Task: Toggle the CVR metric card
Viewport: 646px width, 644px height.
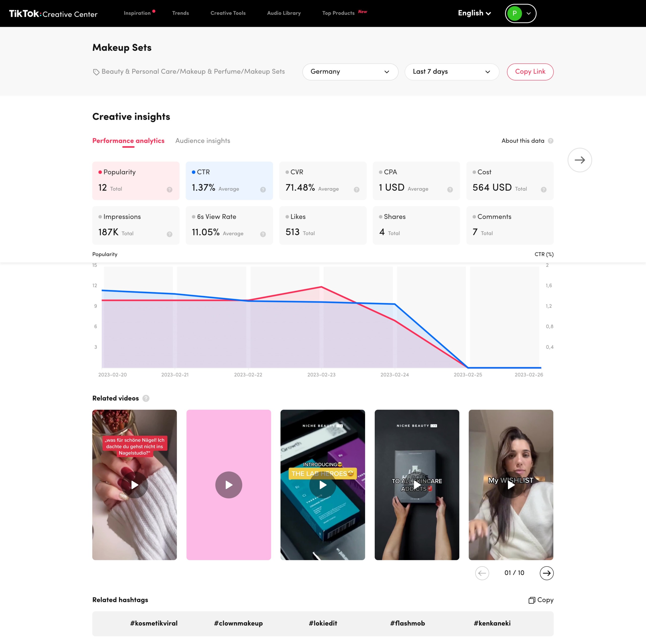Action: [x=323, y=181]
